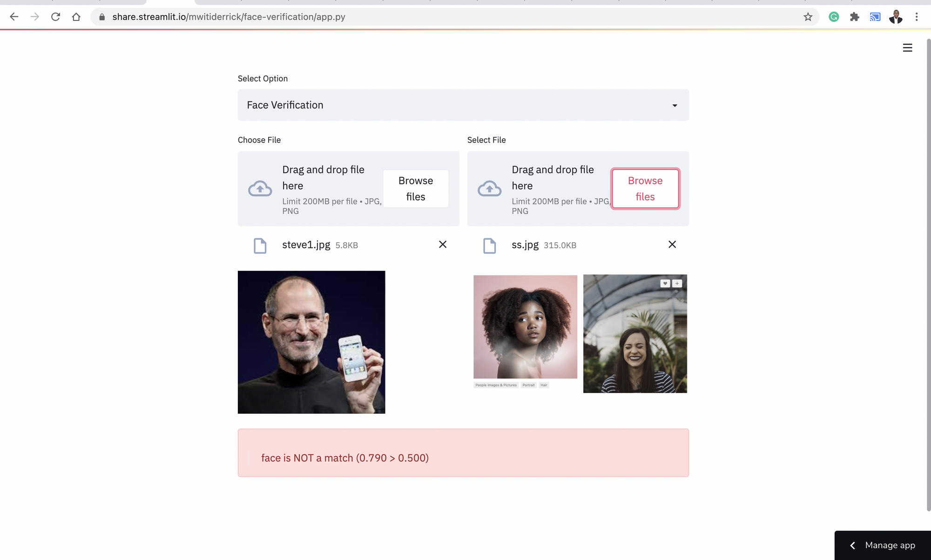Open the Streamlit hamburger menu
Screen dimensions: 931x560
907,48
